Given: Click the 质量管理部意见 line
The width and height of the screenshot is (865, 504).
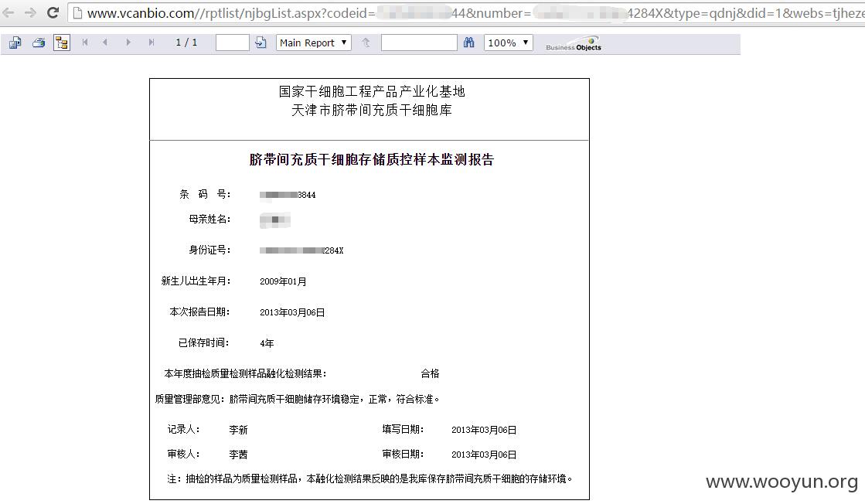Looking at the screenshot, I should point(298,399).
